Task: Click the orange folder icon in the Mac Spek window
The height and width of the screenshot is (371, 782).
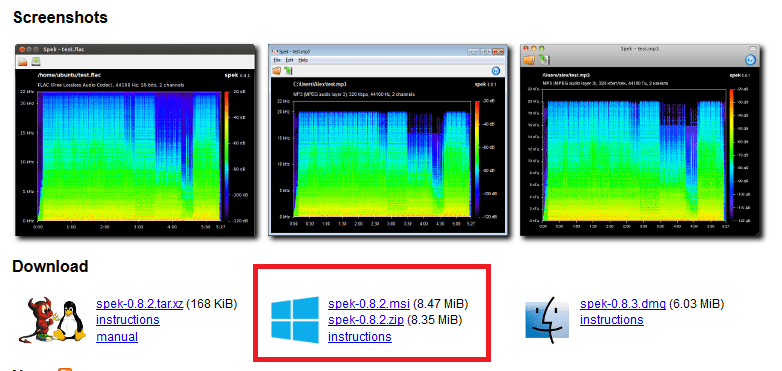Action: coord(529,60)
